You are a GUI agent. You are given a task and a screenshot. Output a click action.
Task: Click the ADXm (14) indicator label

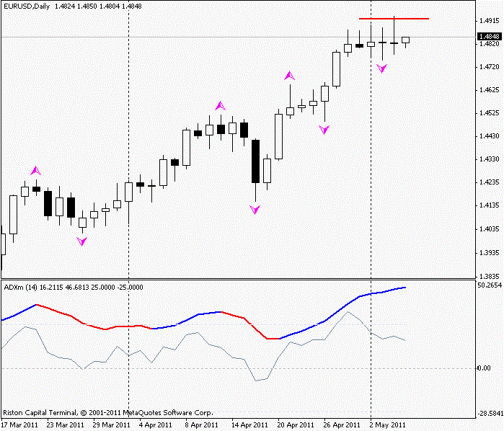coord(21,287)
